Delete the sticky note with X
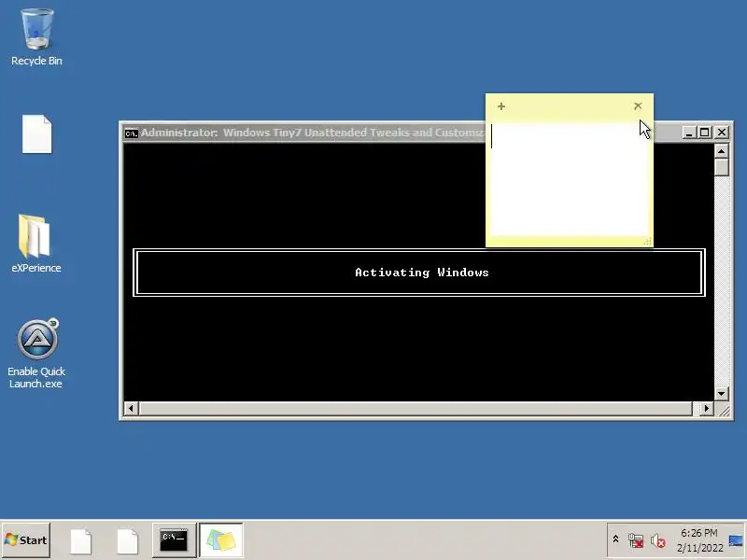 click(x=638, y=105)
